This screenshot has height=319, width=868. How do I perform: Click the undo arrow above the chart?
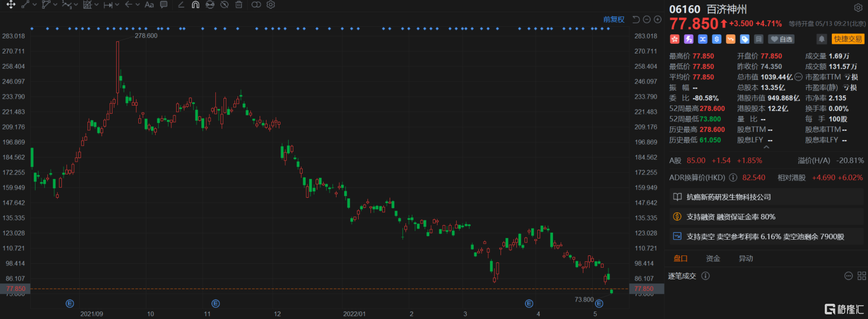pos(636,19)
